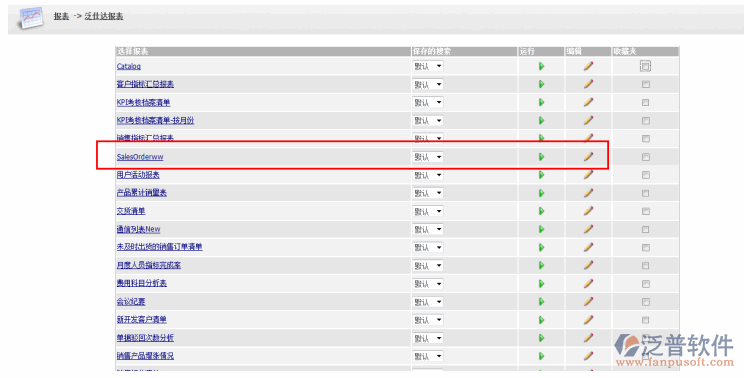Open the Catalog report link

[129, 66]
